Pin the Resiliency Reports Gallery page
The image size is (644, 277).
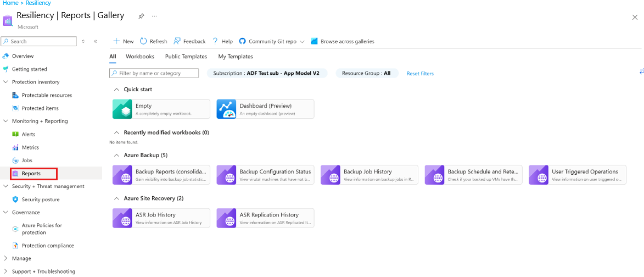point(141,16)
